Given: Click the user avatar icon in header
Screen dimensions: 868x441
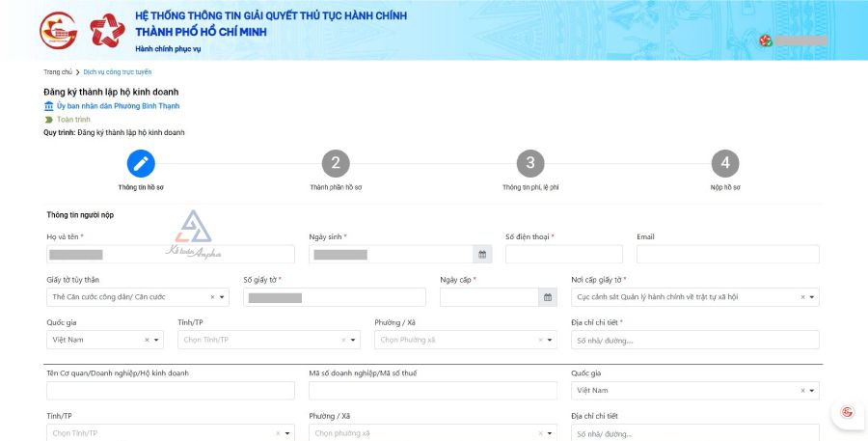Looking at the screenshot, I should pyautogui.click(x=766, y=41).
